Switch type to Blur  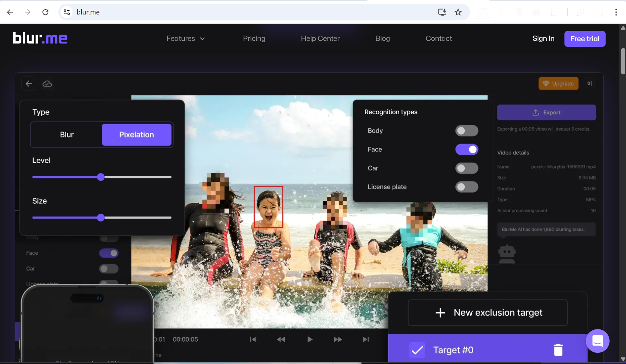[67, 135]
